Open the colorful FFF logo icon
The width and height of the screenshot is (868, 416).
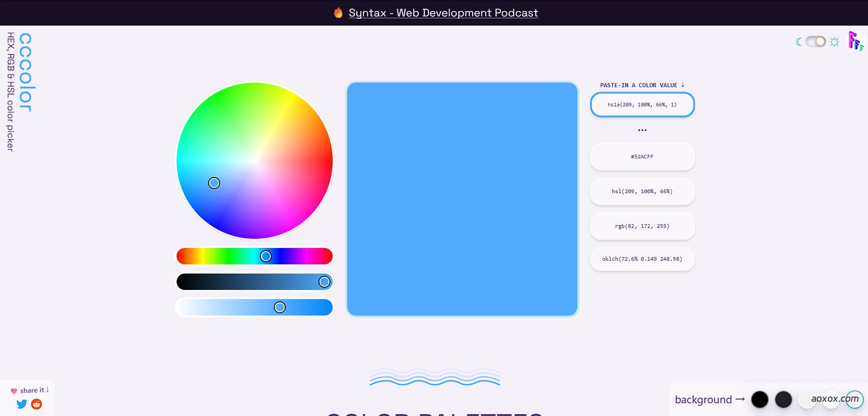855,41
